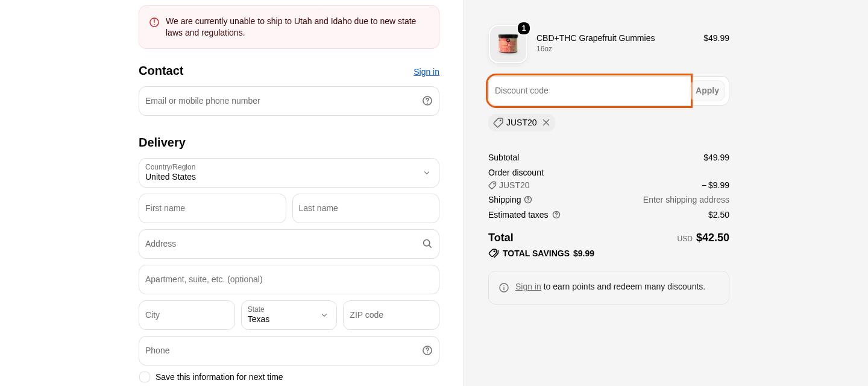Click the Email or mobile phone number field
The width and height of the screenshot is (868, 386).
coord(289,101)
